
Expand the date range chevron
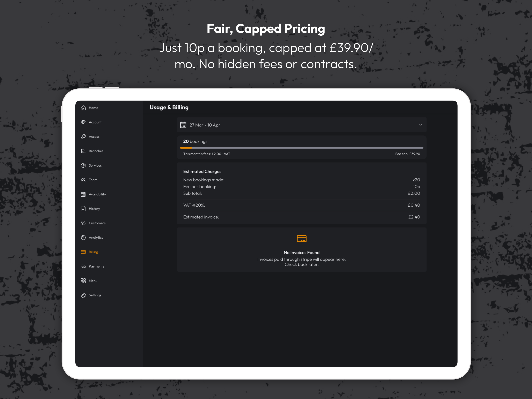click(420, 125)
